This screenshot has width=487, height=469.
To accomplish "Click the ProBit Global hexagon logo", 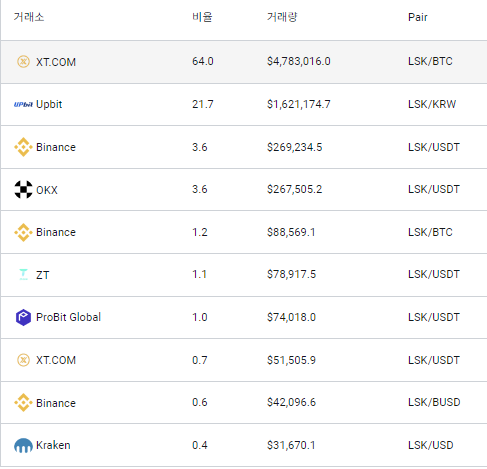I will click(23, 317).
